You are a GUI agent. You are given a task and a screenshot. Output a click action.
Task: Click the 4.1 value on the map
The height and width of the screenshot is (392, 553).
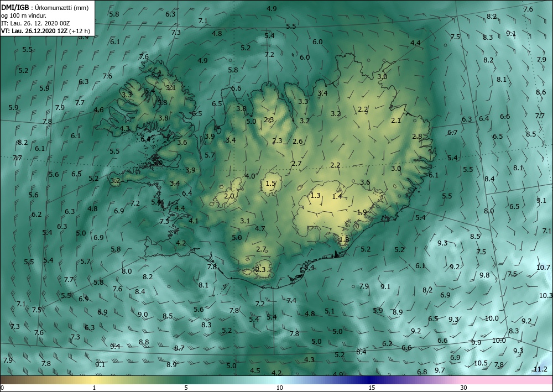(x=194, y=221)
